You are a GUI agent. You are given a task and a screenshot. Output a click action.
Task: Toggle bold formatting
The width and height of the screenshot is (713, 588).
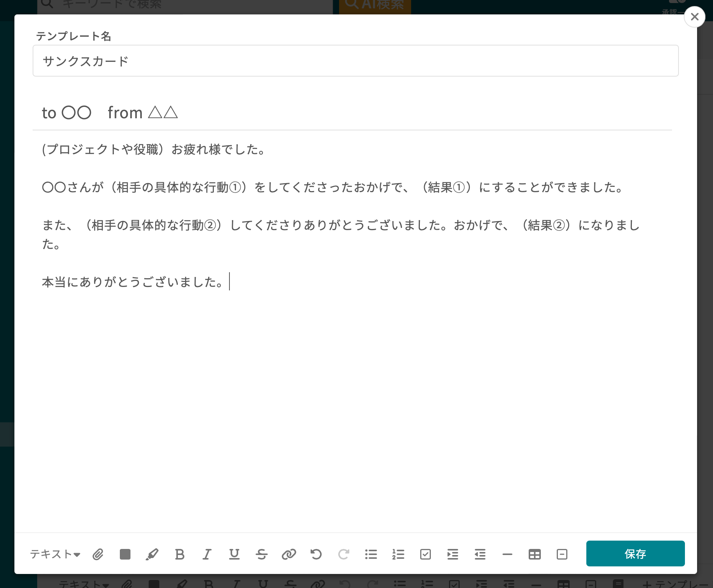click(180, 554)
